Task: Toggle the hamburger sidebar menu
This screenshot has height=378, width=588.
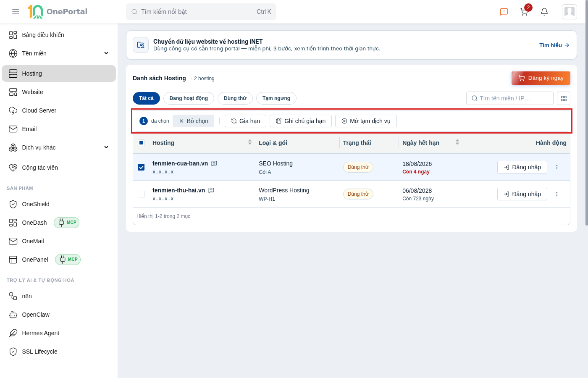Action: coord(16,12)
